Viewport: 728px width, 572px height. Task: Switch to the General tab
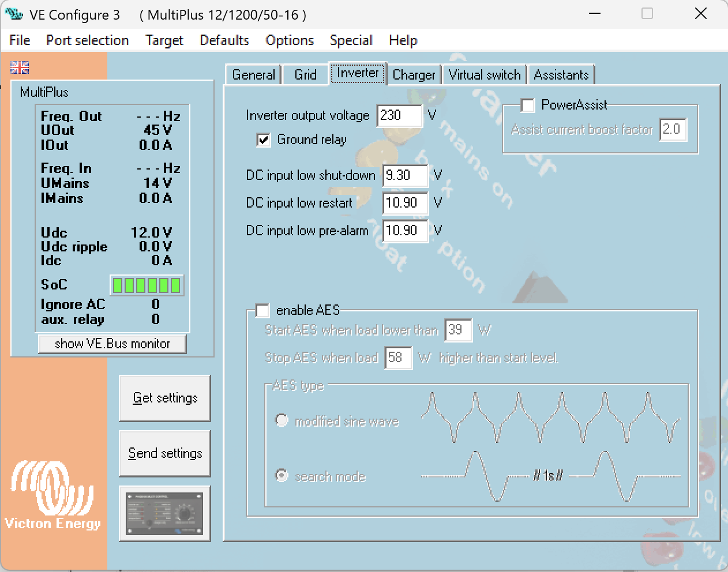(x=253, y=75)
